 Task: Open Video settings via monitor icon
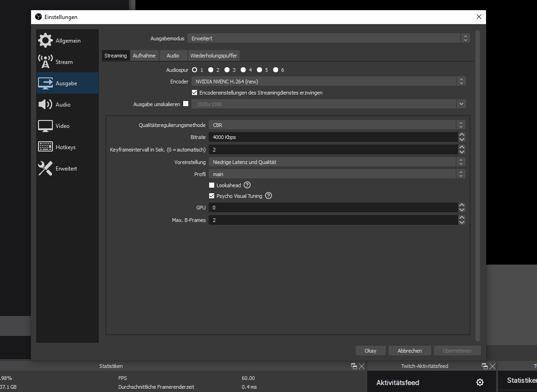(x=45, y=126)
